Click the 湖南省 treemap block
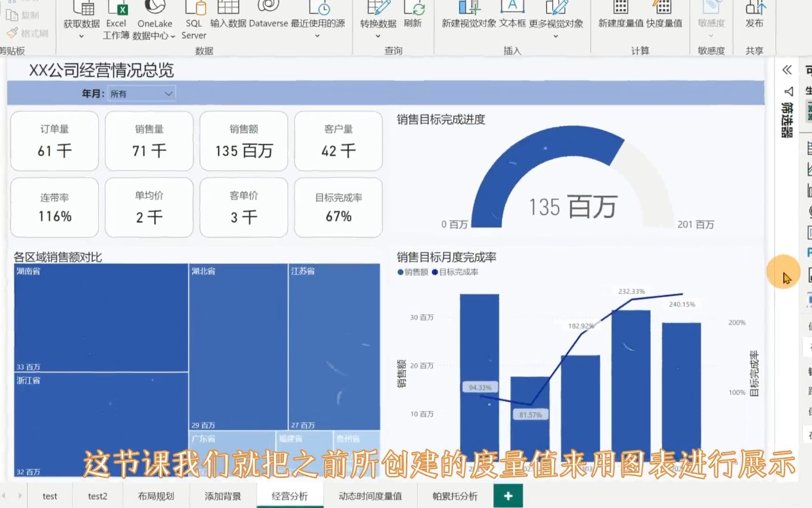This screenshot has height=508, width=812. 101,318
